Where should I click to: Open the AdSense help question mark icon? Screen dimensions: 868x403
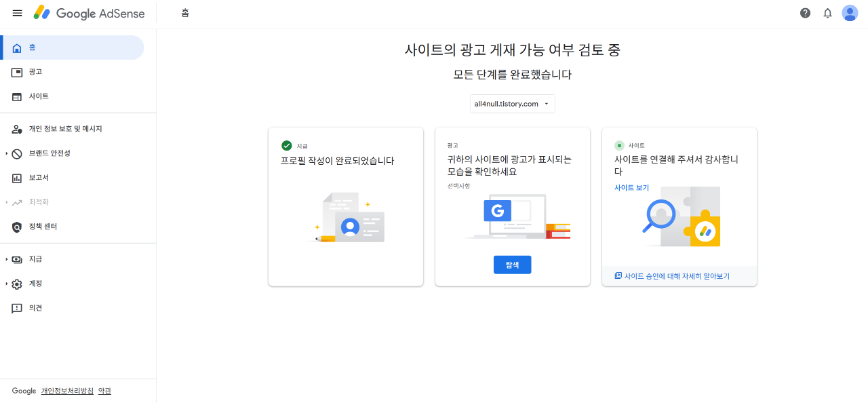805,13
